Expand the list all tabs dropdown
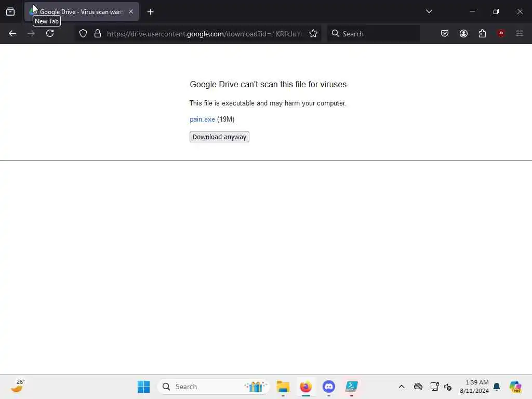The height and width of the screenshot is (399, 532). 429,11
